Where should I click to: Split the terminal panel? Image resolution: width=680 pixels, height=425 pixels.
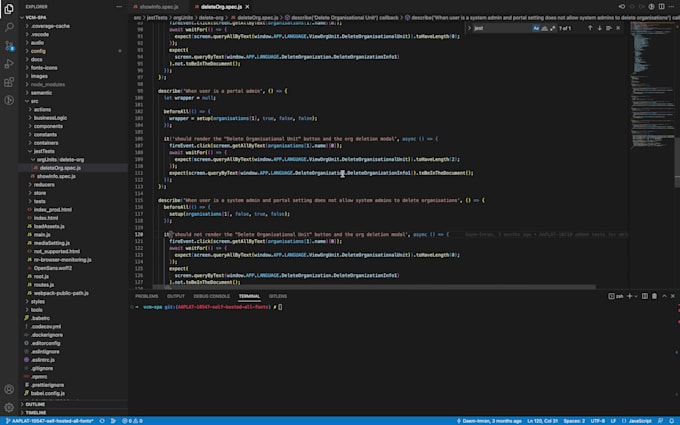pyautogui.click(x=645, y=296)
